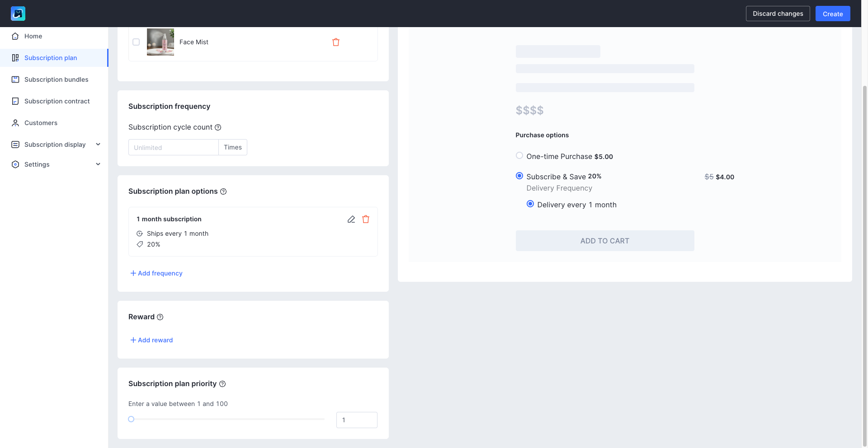Delete the 1 month subscription option
868x448 pixels.
click(366, 219)
